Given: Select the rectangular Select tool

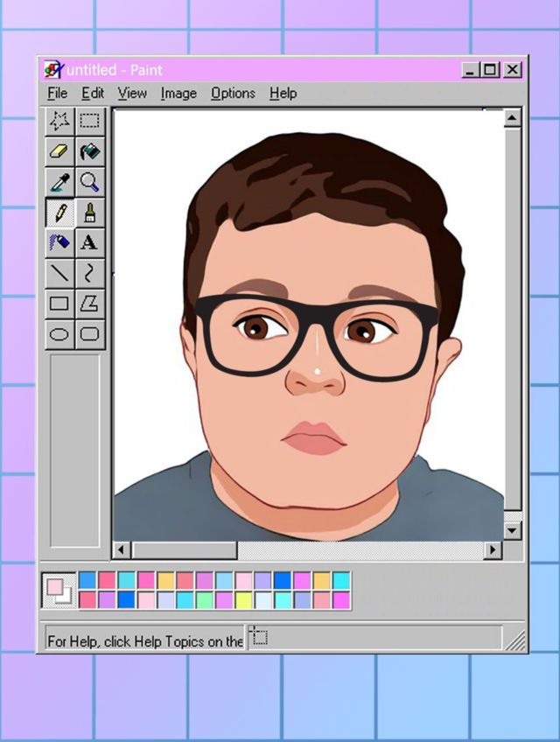Looking at the screenshot, I should [89, 121].
